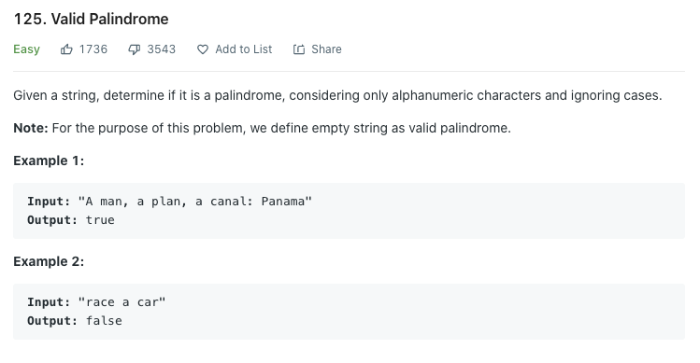Click the thumbs-up like icon
700x363 pixels.
[x=67, y=49]
